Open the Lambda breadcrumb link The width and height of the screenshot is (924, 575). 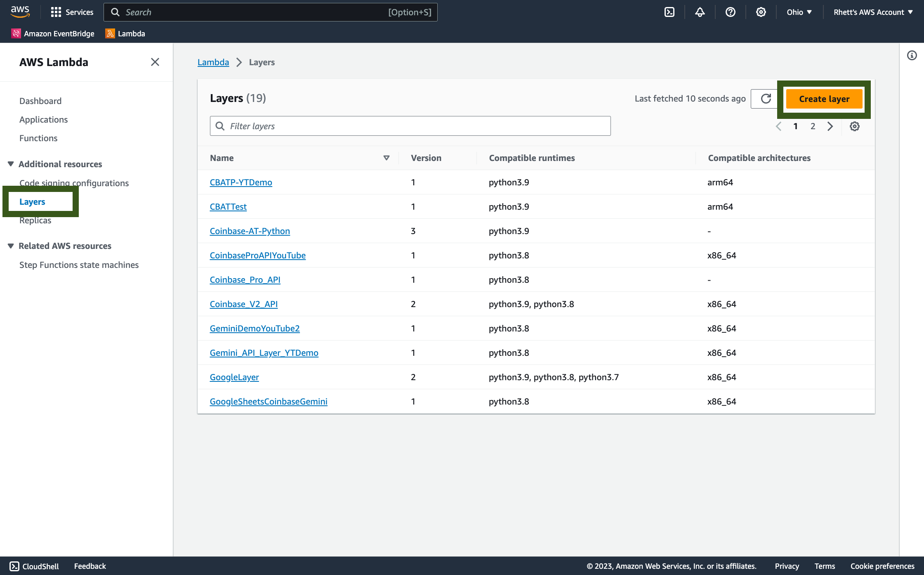213,62
